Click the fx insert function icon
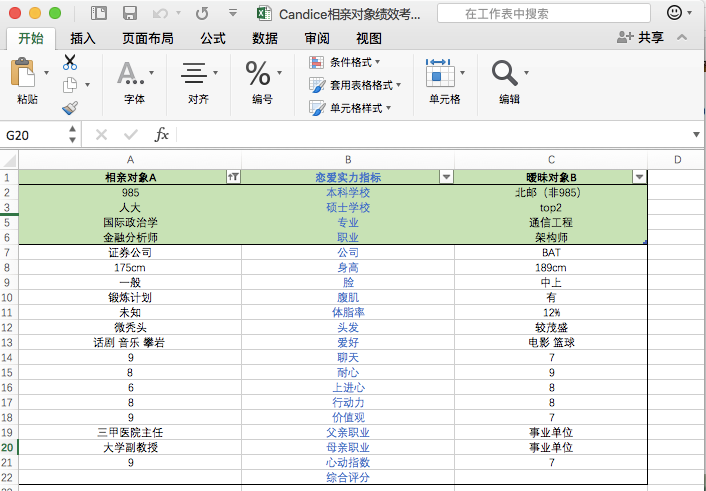This screenshot has height=491, width=706. (161, 134)
